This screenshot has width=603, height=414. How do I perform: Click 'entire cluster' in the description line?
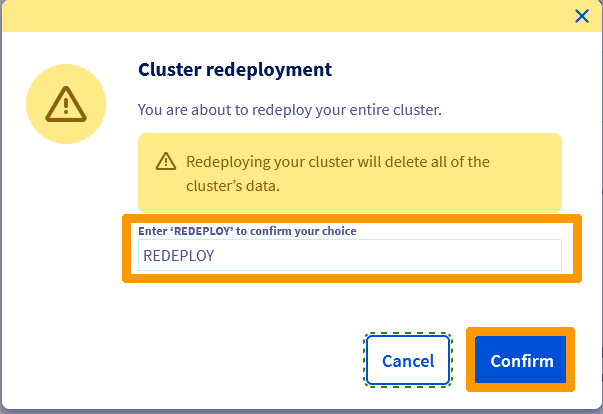(397, 108)
